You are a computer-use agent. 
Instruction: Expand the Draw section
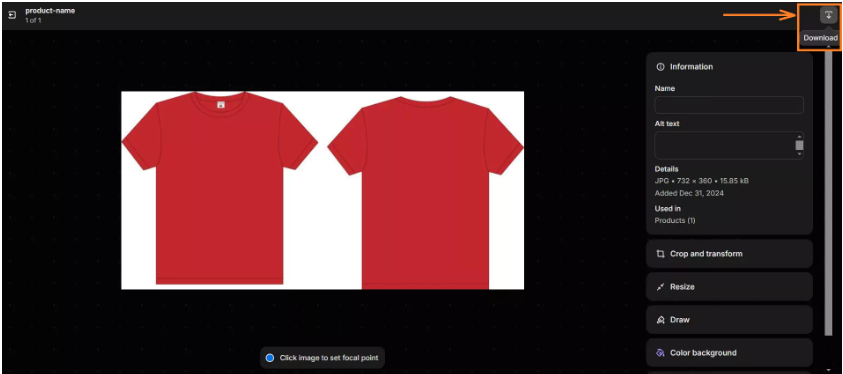(729, 320)
